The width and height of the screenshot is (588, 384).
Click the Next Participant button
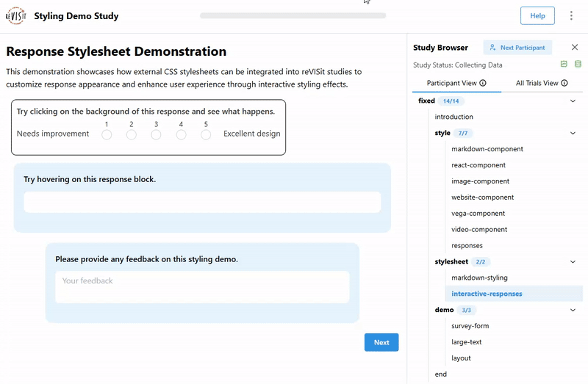click(x=517, y=48)
